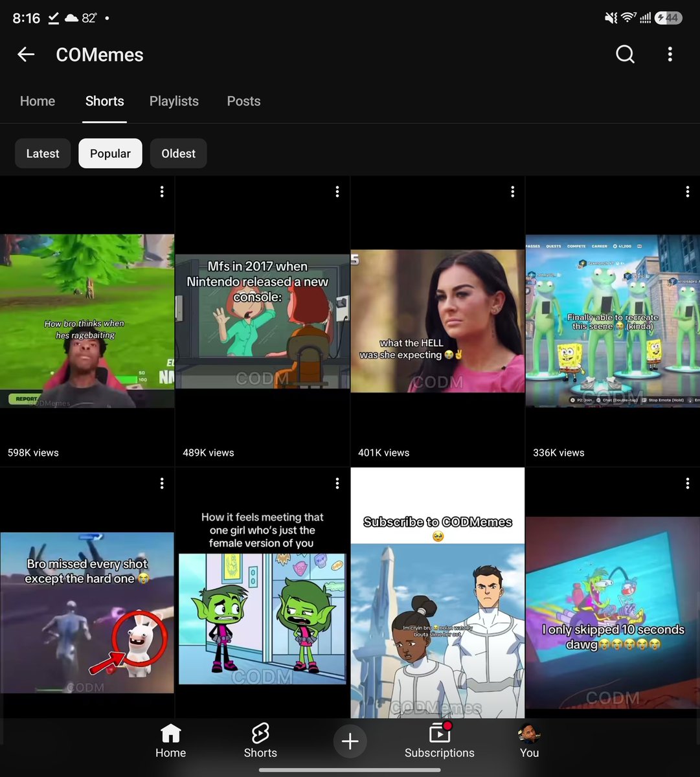Viewport: 700px width, 777px height.
Task: Switch to the Playlists tab
Action: tap(174, 101)
